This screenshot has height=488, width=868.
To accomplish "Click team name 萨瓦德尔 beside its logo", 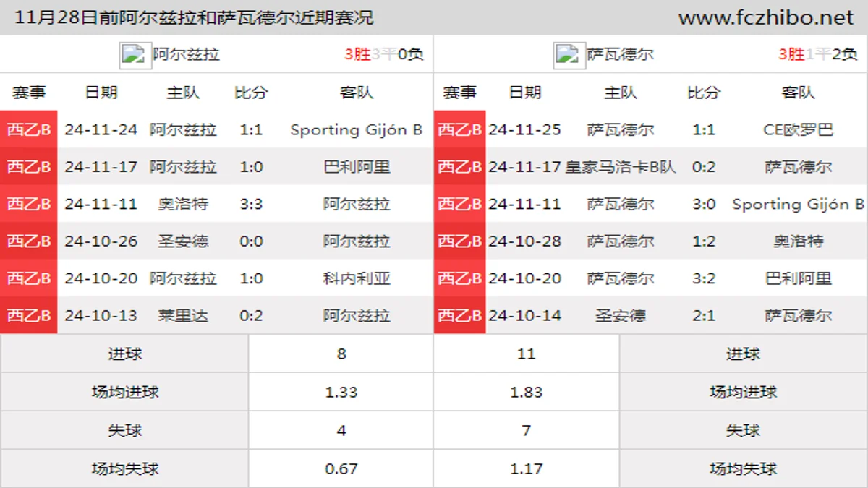I will (620, 54).
